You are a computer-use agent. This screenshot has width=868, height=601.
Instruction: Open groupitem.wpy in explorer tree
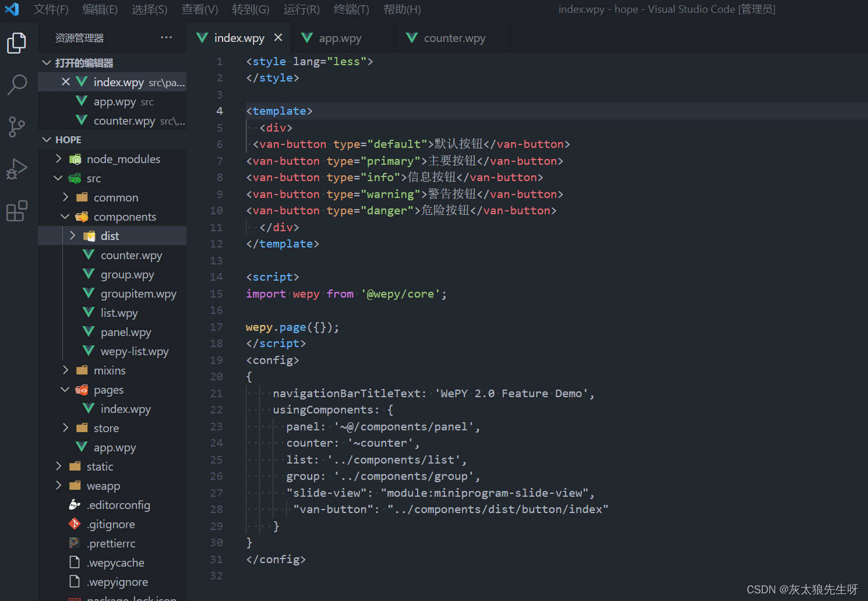point(138,294)
